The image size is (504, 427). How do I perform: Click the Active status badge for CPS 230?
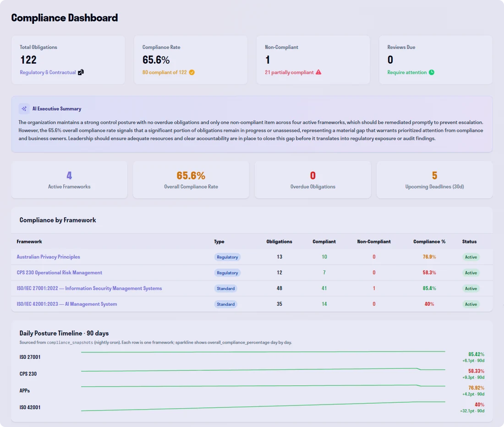(x=471, y=273)
